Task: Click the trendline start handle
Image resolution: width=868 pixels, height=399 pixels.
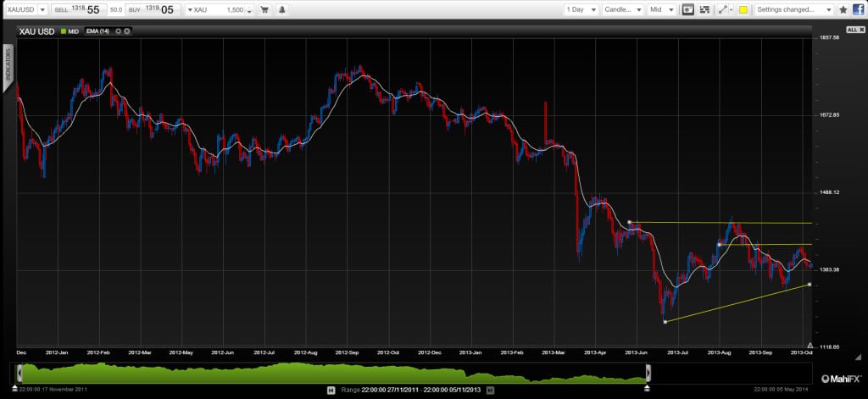Action: coord(665,322)
